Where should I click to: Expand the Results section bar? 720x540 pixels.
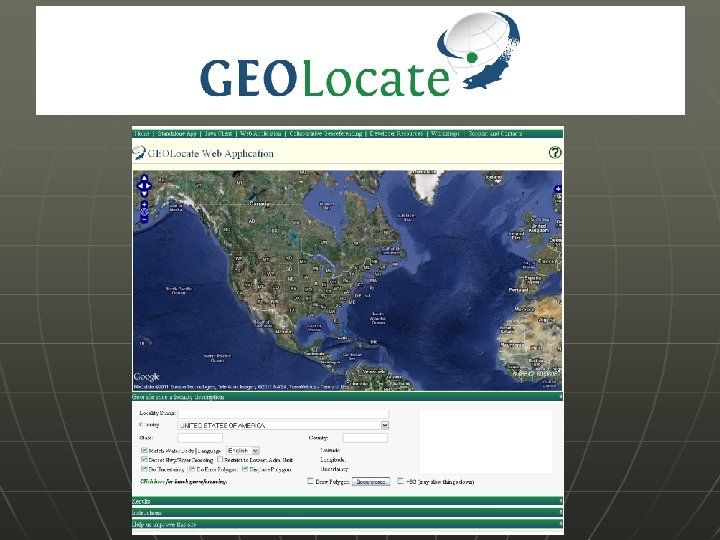click(348, 501)
